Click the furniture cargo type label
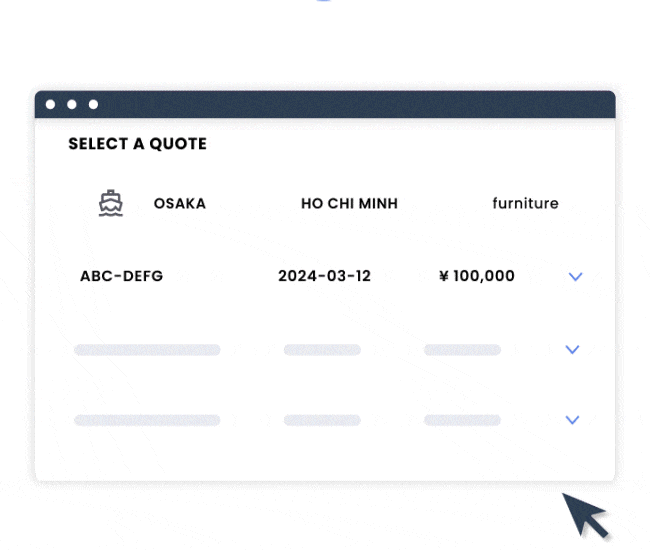This screenshot has width=650, height=550. tap(525, 204)
